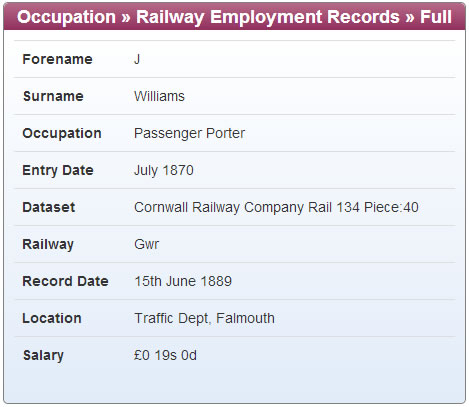Click the Gwr railway value
The height and width of the screenshot is (407, 469).
point(147,244)
